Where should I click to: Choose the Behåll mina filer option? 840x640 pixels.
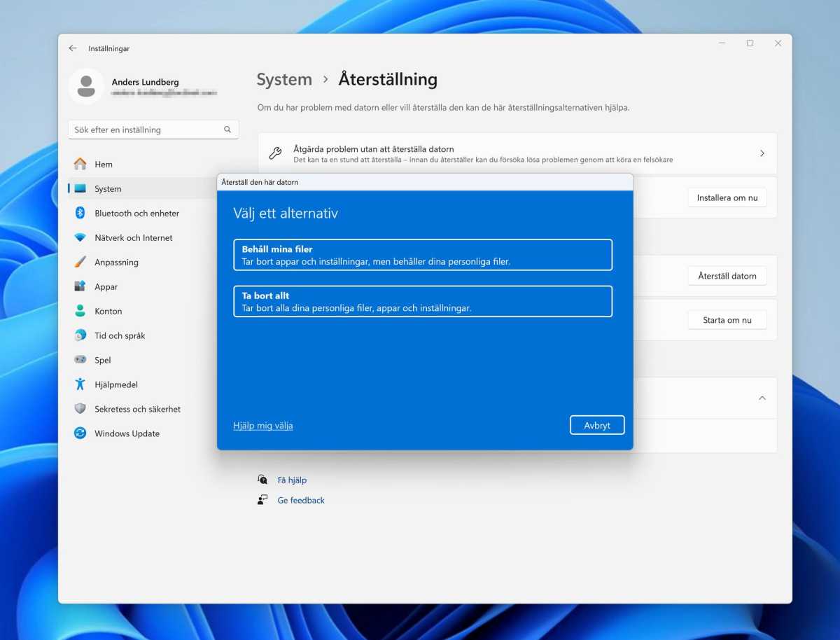(423, 255)
